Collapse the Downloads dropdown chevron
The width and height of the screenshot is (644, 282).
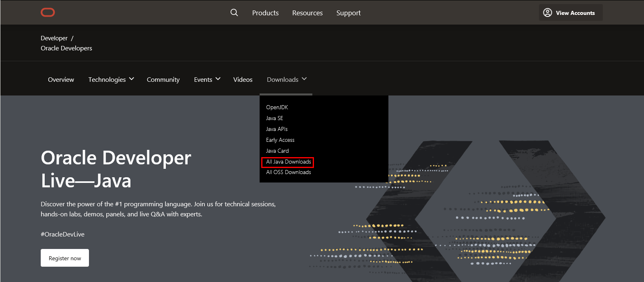click(304, 79)
